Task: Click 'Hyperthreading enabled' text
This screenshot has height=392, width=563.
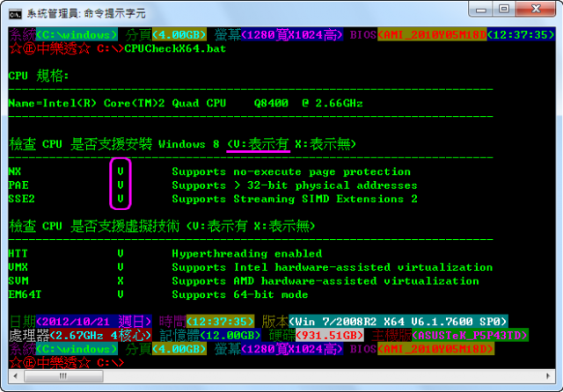Action: click(247, 253)
